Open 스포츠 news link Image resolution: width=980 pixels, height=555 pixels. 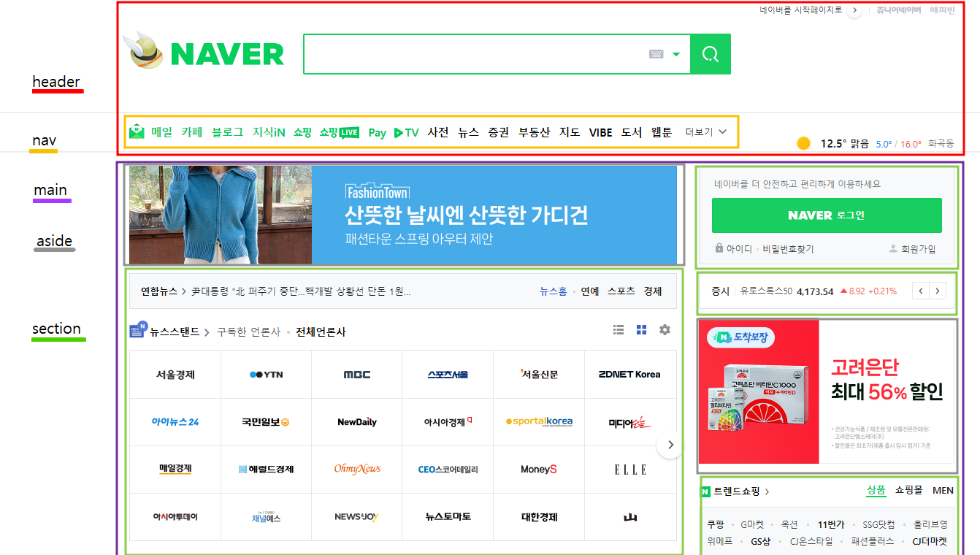(x=621, y=291)
